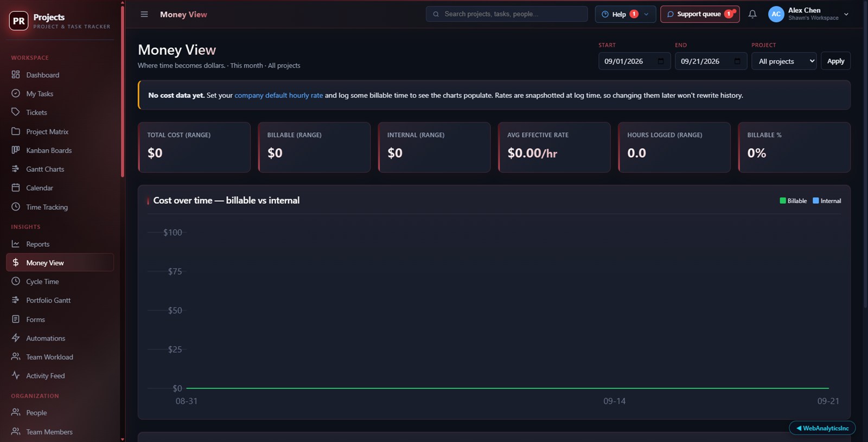Click the hamburger menu icon
This screenshot has height=442, width=868.
144,14
